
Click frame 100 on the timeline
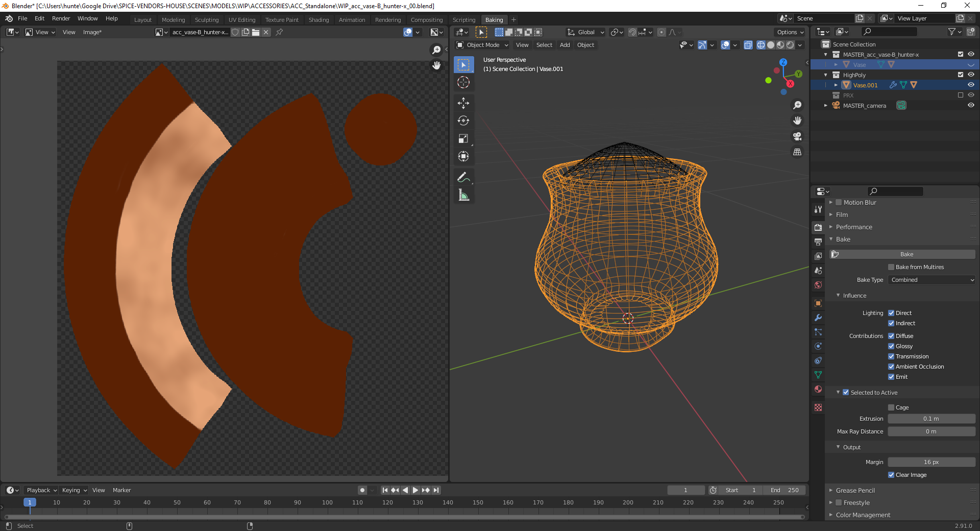pos(327,502)
